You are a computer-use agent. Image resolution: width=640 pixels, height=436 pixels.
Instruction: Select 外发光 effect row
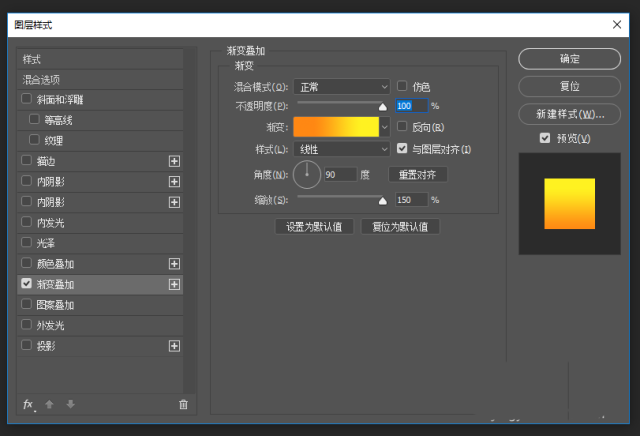tap(100, 325)
